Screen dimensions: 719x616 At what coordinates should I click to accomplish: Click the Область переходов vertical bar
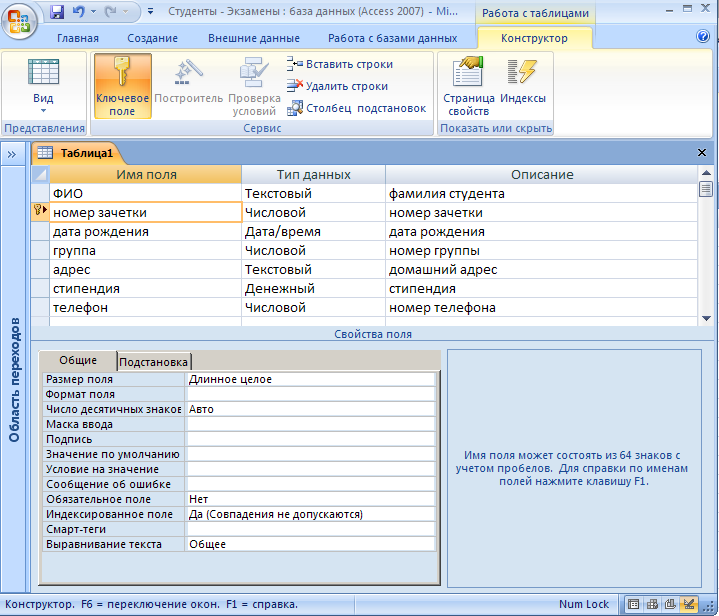[x=14, y=379]
